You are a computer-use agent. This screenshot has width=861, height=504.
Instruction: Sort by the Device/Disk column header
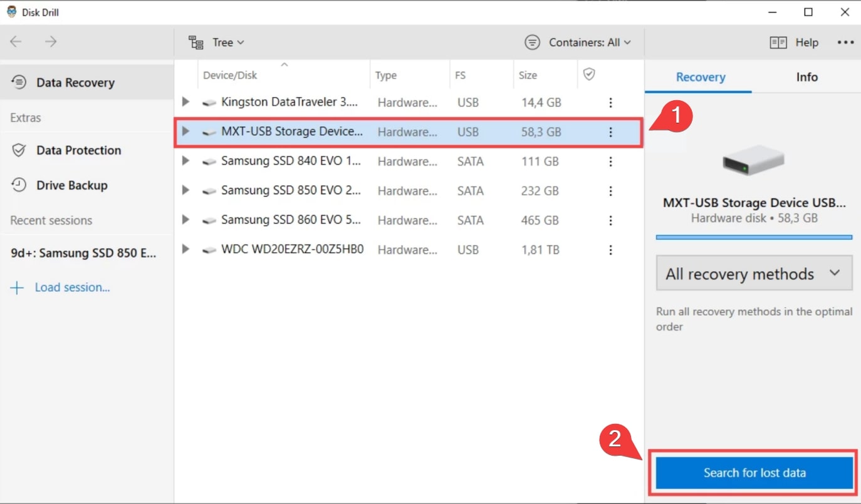tap(230, 75)
